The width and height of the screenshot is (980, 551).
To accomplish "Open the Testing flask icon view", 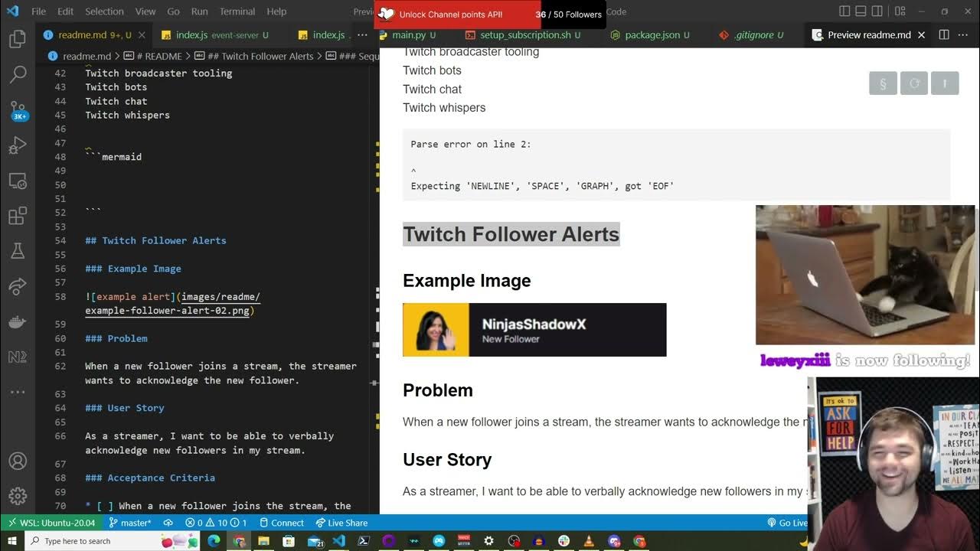I will 18,251.
